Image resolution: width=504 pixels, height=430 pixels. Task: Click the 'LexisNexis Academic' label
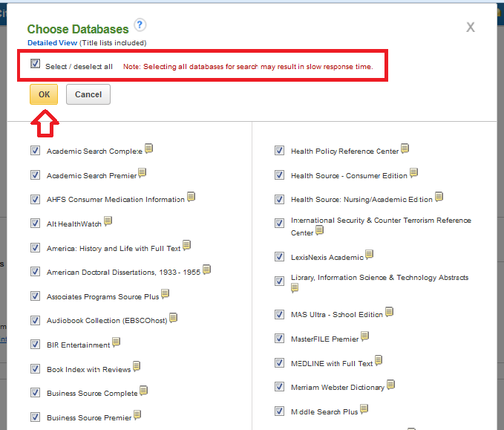pyautogui.click(x=327, y=257)
